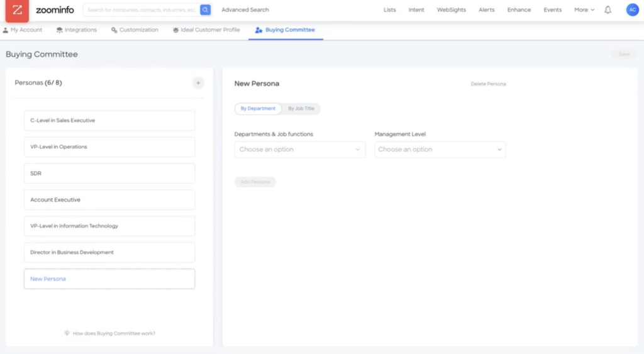Open the notifications bell
The image size is (644, 354).
[x=608, y=10]
